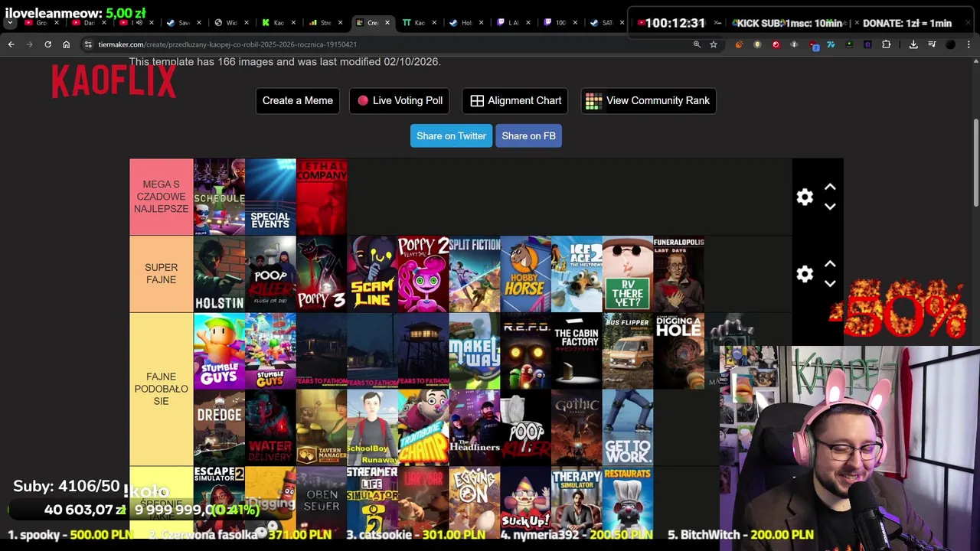Open browser extensions puzzle icon
This screenshot has width=980, height=551.
[x=886, y=44]
